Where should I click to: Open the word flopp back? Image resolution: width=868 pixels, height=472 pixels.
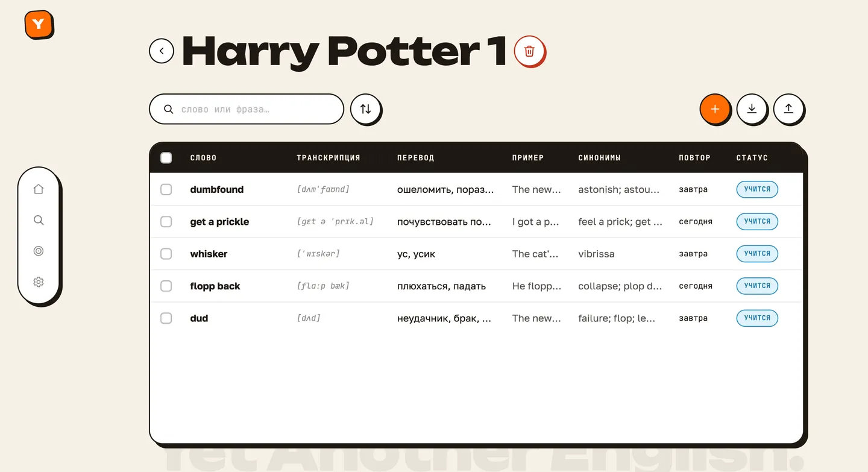[215, 286]
